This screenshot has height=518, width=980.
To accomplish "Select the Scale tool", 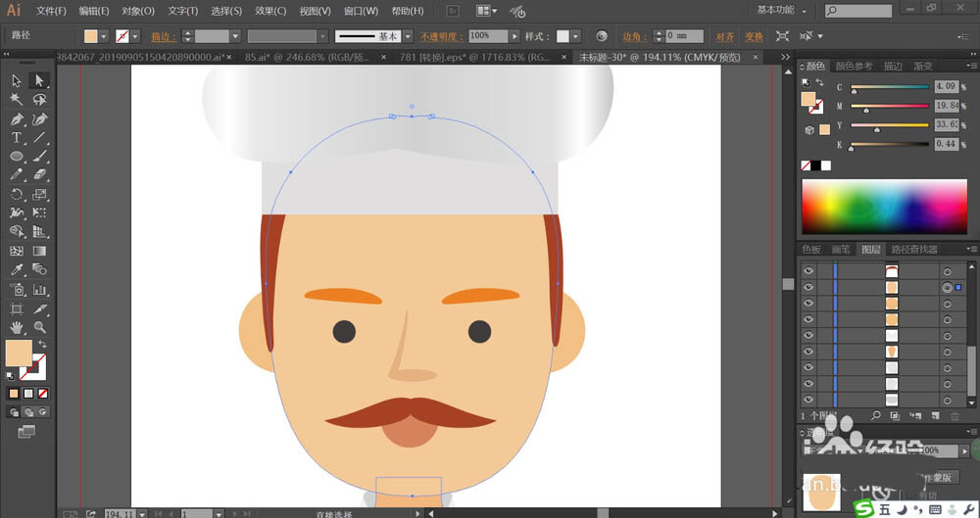I will click(39, 194).
